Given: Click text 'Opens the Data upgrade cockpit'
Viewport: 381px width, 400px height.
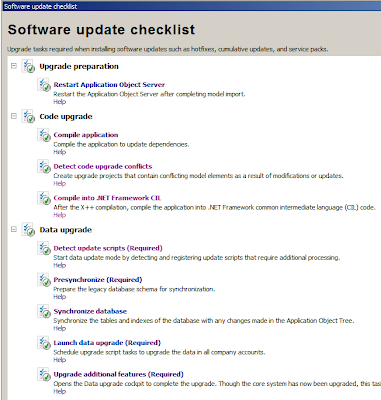Looking at the screenshot, I should 217,384.
